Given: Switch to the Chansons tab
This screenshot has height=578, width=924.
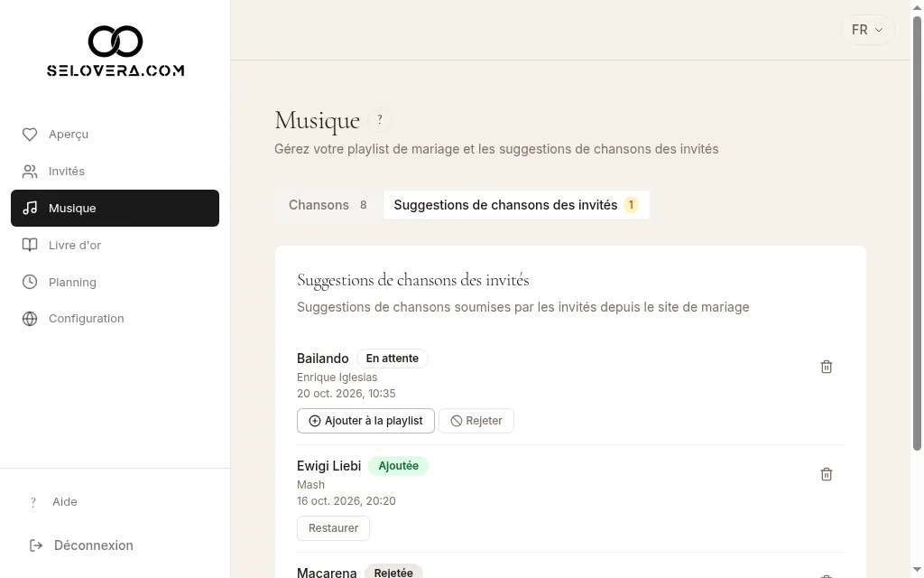Looking at the screenshot, I should point(328,205).
